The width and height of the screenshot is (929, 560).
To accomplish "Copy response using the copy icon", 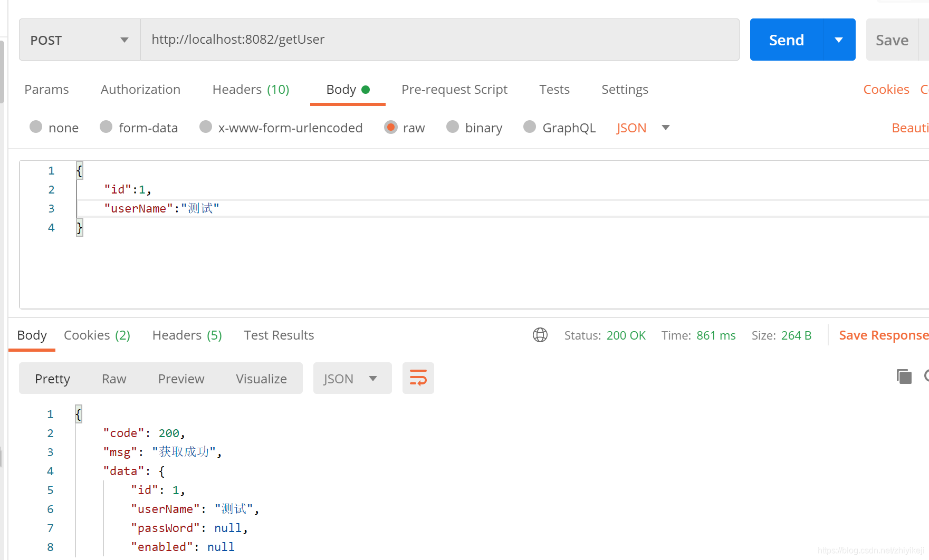I will (x=904, y=376).
